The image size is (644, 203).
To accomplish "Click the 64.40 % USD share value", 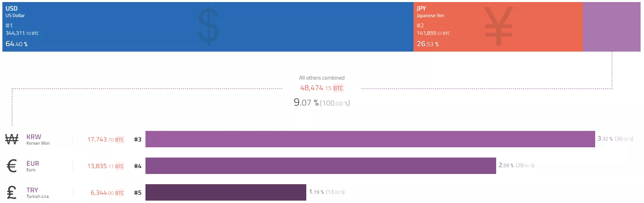I will click(16, 44).
